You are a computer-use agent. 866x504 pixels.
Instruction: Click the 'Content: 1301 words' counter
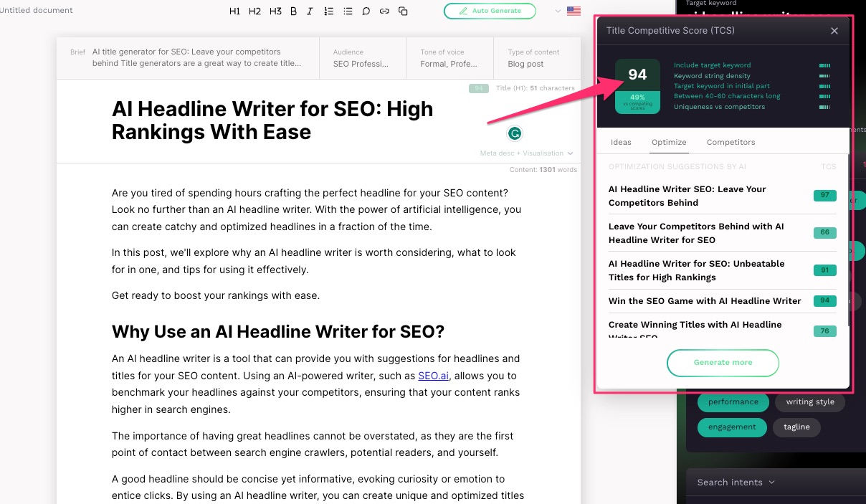[543, 170]
